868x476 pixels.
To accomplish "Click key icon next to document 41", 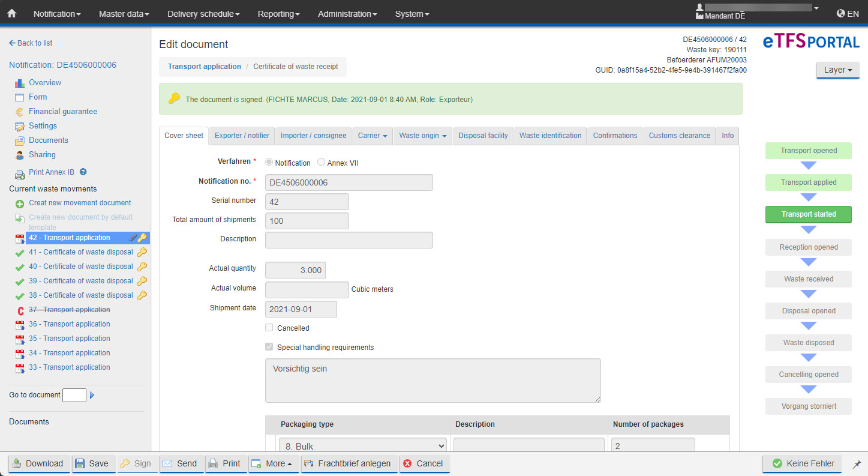I will click(142, 252).
